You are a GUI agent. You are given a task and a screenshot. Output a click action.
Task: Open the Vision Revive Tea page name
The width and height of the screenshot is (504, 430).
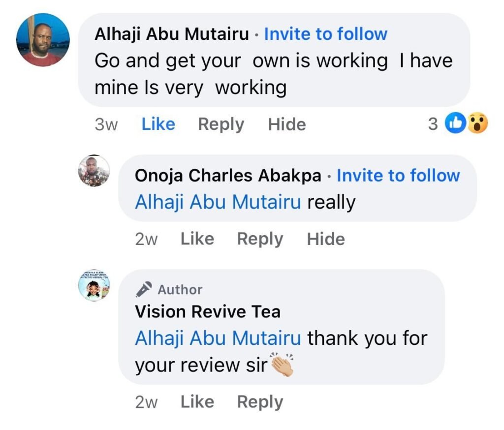coord(208,311)
